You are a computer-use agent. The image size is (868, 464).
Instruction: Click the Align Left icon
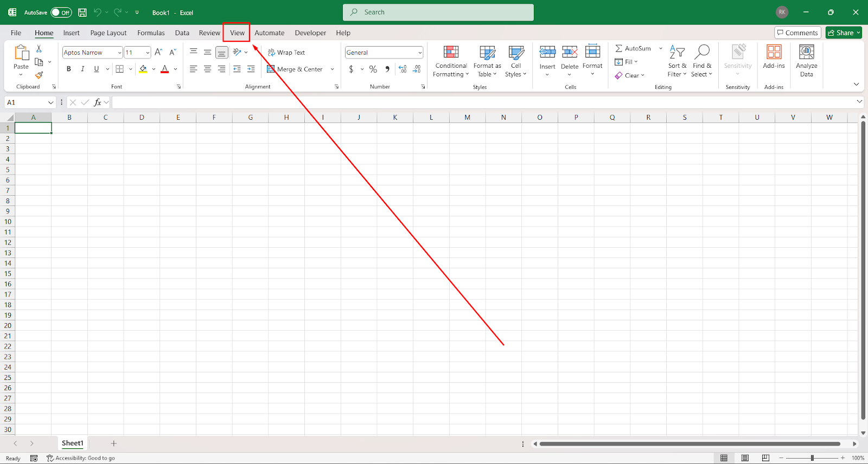(194, 69)
